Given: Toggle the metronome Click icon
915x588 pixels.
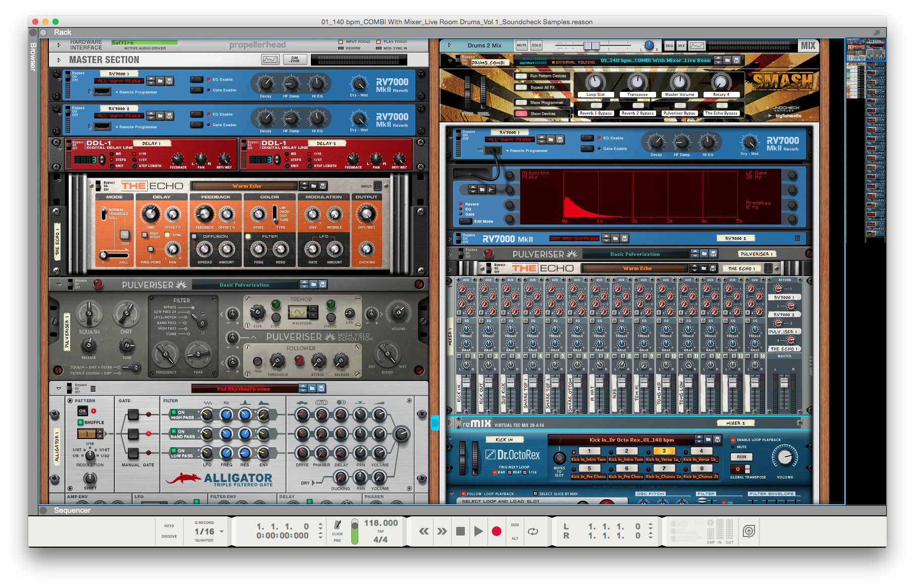Looking at the screenshot, I should pos(338,525).
